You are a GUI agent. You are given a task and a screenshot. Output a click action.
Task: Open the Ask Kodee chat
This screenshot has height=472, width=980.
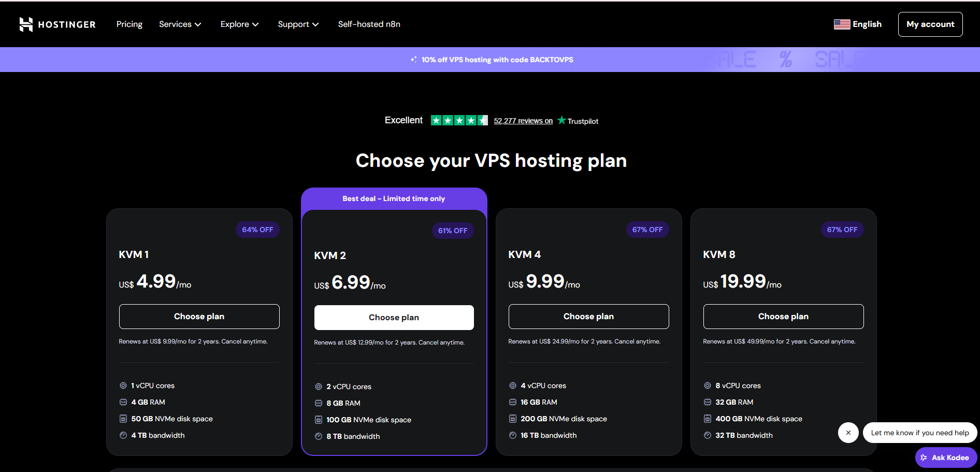(x=946, y=457)
